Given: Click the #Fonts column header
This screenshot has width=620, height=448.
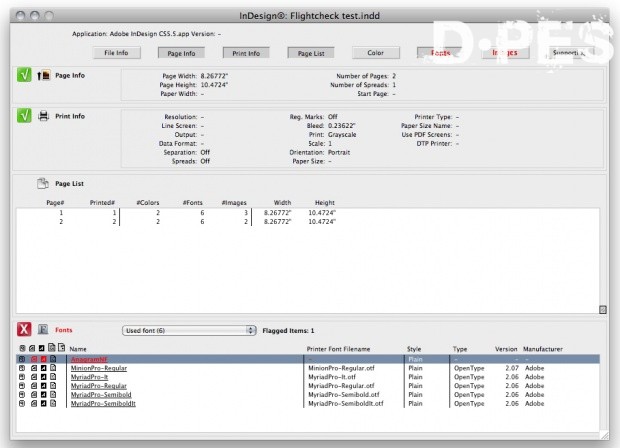Looking at the screenshot, I should (193, 202).
